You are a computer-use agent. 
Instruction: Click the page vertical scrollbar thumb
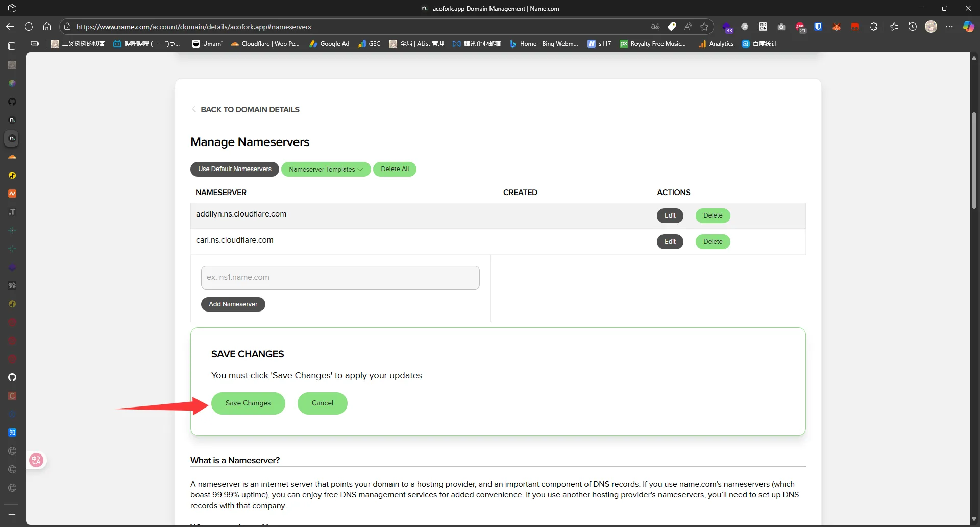coord(974,161)
